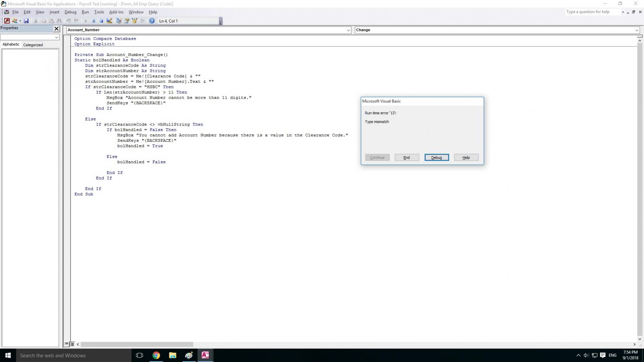Click the Microsoft Access taskbar icon
644x362 pixels.
[205, 355]
